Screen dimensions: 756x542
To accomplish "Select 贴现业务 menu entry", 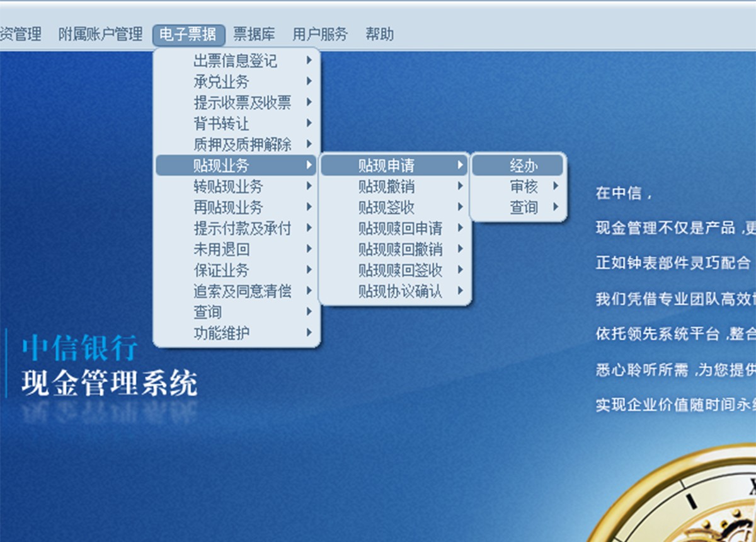I will point(236,166).
